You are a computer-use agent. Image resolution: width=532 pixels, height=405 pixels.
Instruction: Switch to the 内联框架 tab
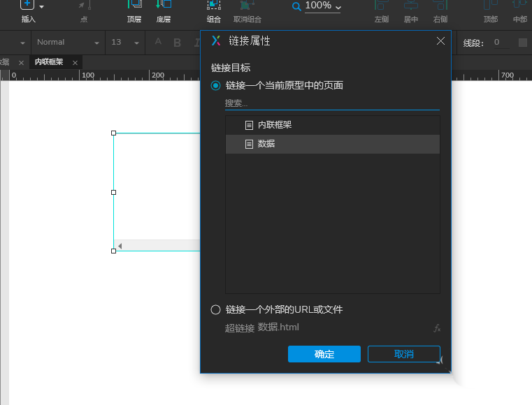tap(49, 61)
